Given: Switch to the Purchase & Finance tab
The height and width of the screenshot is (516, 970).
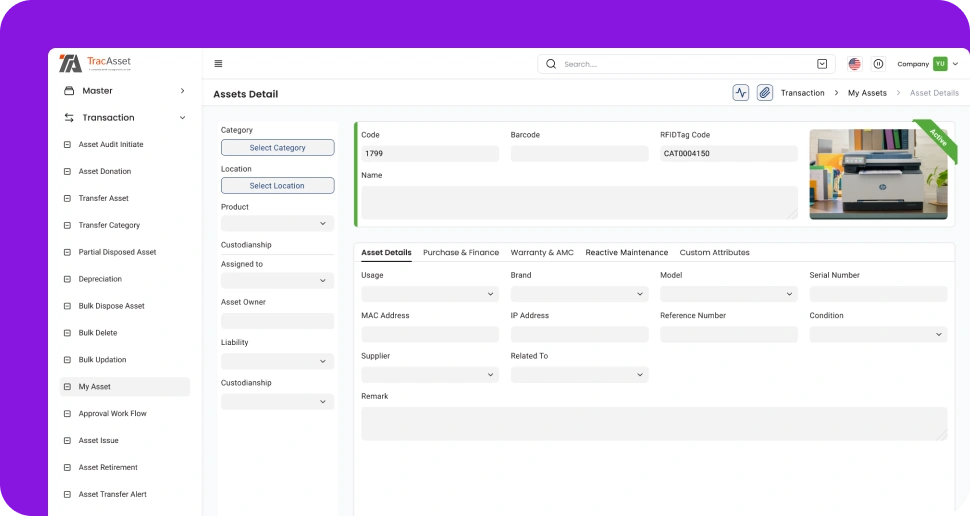Looking at the screenshot, I should pyautogui.click(x=460, y=253).
